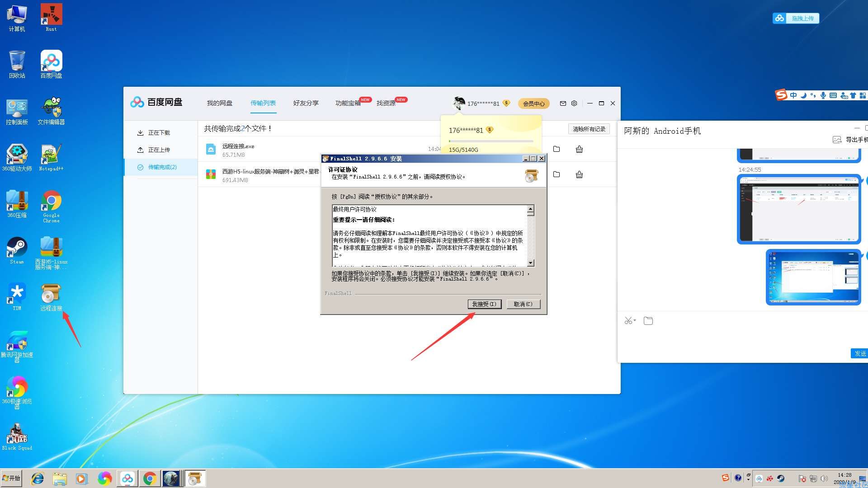Click license text scrollbar down arrow
The width and height of the screenshot is (868, 488).
(x=531, y=263)
